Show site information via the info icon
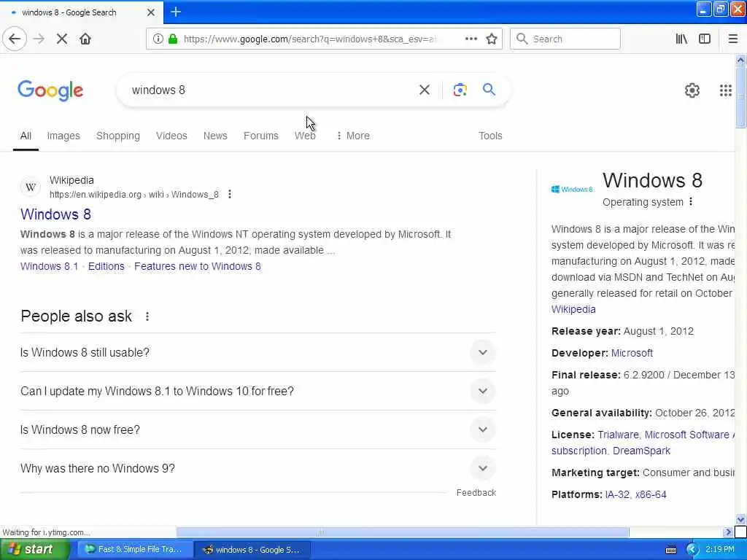The image size is (747, 560). coord(158,39)
